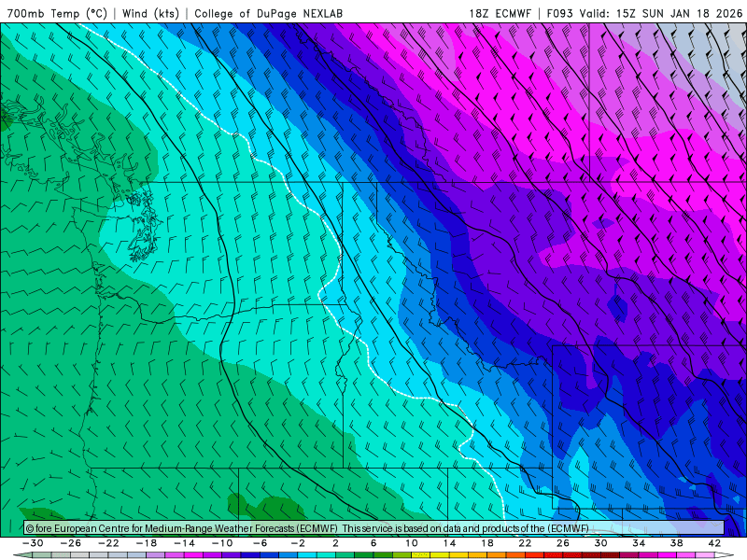Click the 18 value on the color scale
This screenshot has width=747, height=560.
click(486, 543)
